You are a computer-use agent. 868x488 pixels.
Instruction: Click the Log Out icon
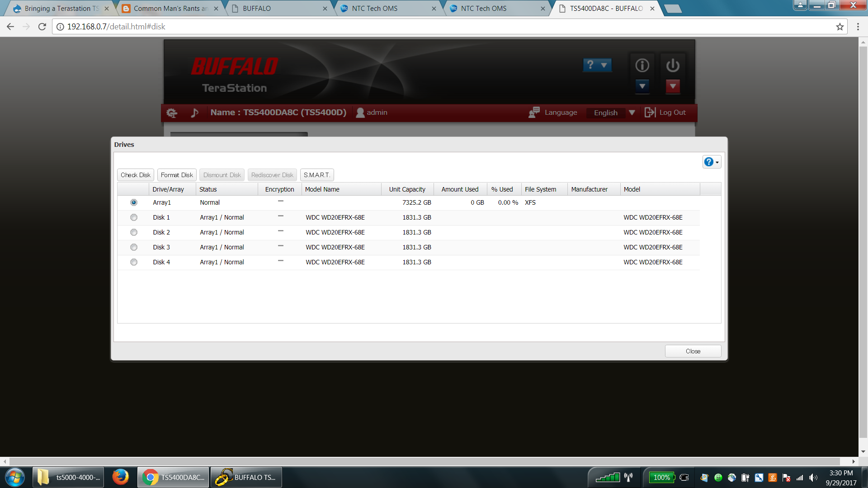650,113
